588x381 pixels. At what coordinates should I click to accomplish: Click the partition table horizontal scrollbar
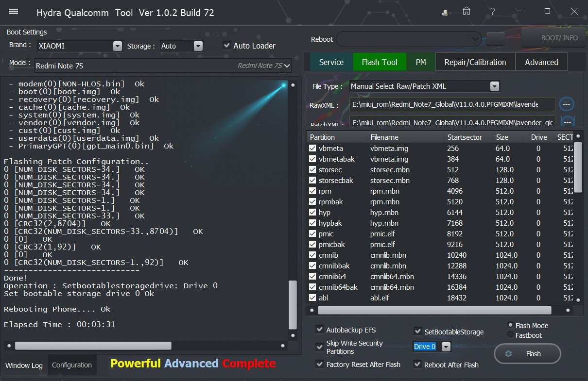(434, 310)
